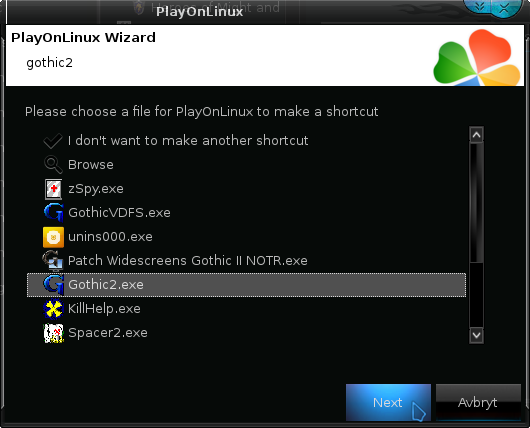
Task: Click the Gothic2.exe blue G icon
Action: point(53,285)
